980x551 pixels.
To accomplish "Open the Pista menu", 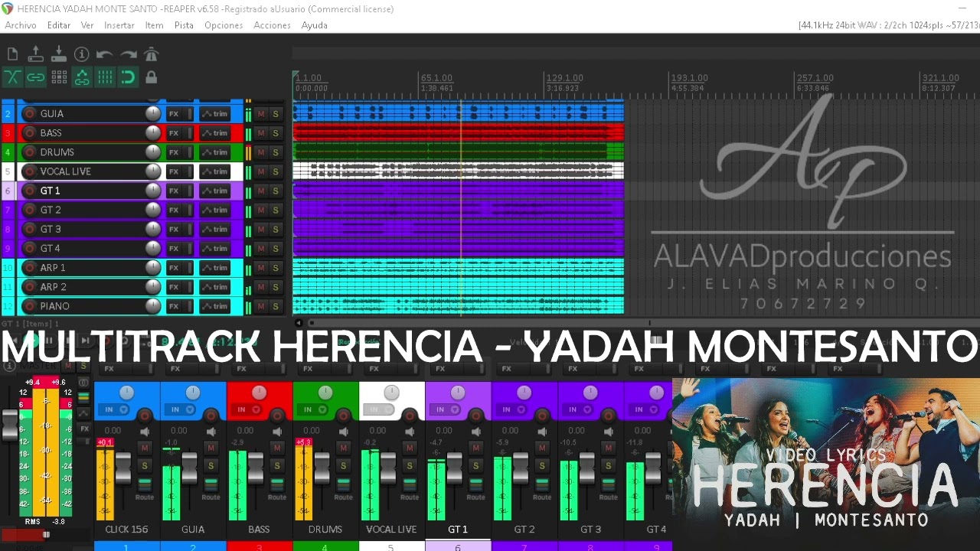I will point(184,25).
